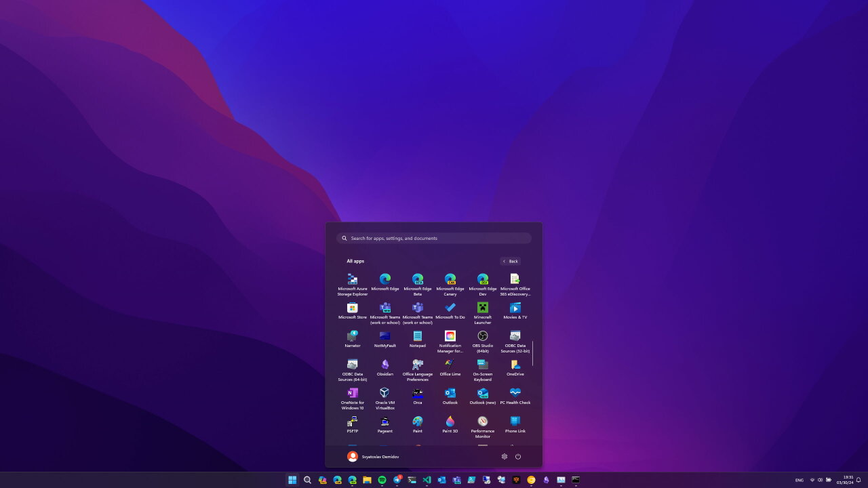The width and height of the screenshot is (868, 488).
Task: Start Minecraft Launcher
Action: click(x=483, y=313)
